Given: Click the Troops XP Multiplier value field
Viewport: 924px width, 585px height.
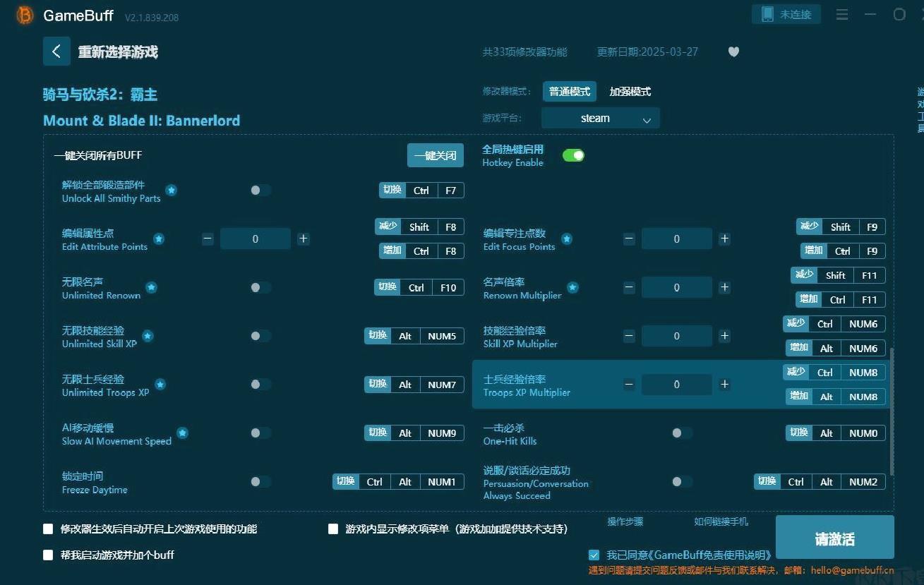Looking at the screenshot, I should point(677,385).
